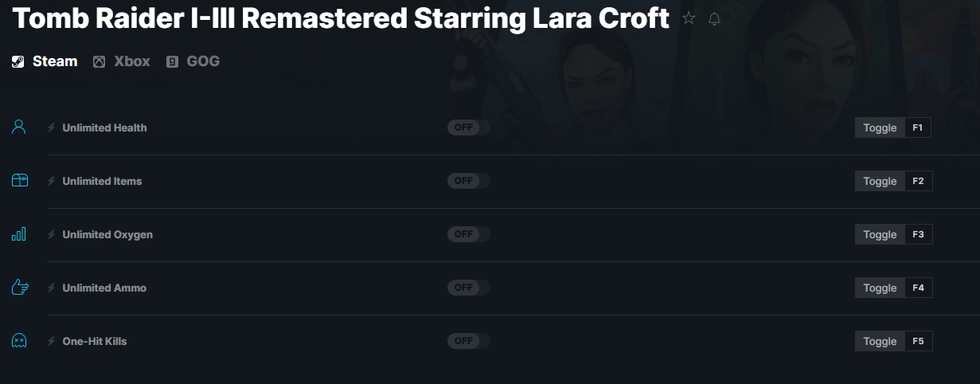Click the player category icon

[x=19, y=127]
